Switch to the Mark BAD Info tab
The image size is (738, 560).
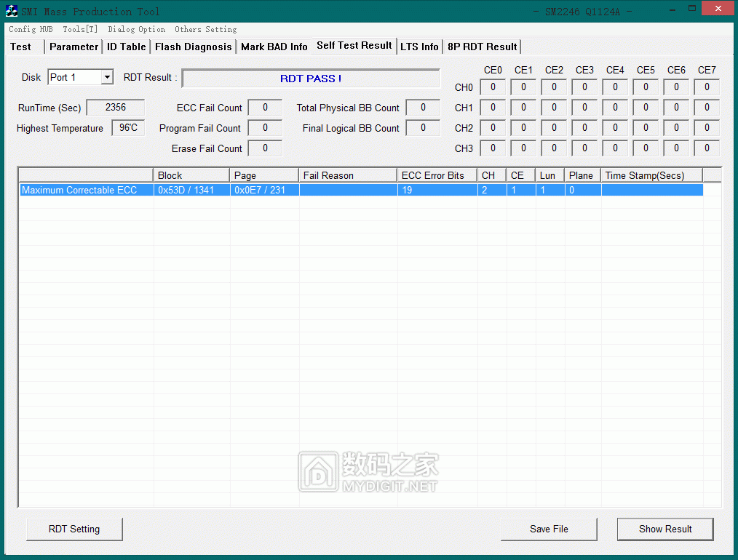[274, 47]
